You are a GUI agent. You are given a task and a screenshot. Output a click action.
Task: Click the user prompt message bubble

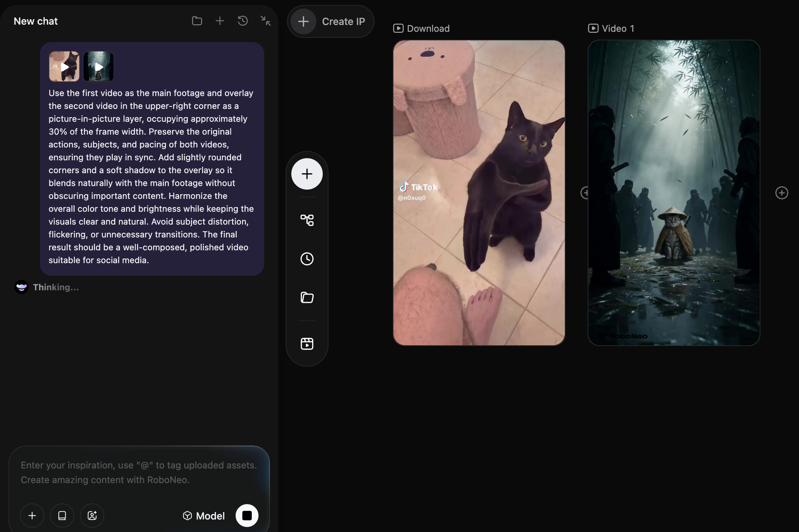(152, 159)
